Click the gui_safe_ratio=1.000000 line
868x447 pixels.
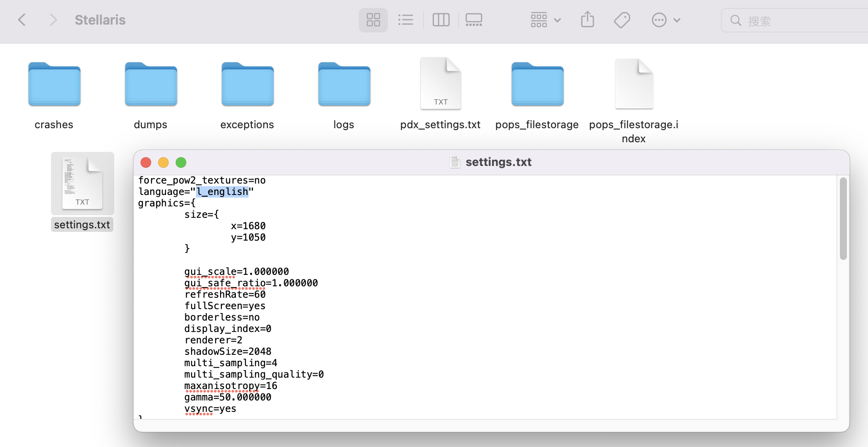(251, 283)
